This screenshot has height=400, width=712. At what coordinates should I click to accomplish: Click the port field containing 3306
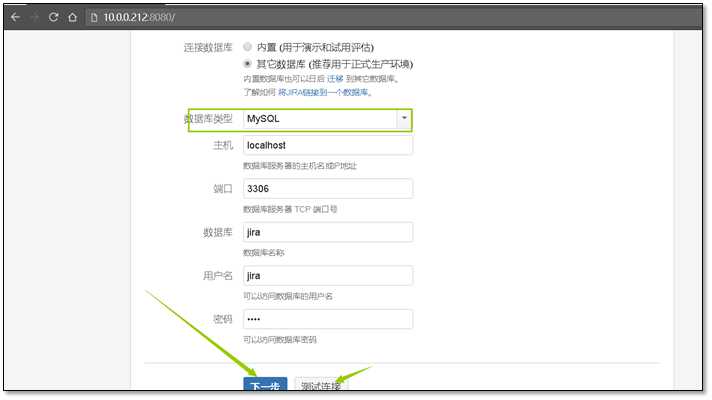[x=327, y=188]
